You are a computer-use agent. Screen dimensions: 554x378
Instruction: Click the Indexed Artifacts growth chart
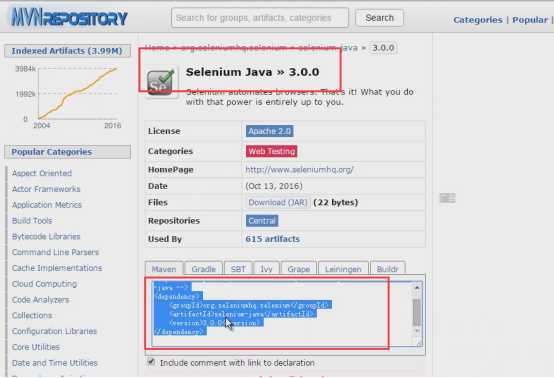coord(69,96)
